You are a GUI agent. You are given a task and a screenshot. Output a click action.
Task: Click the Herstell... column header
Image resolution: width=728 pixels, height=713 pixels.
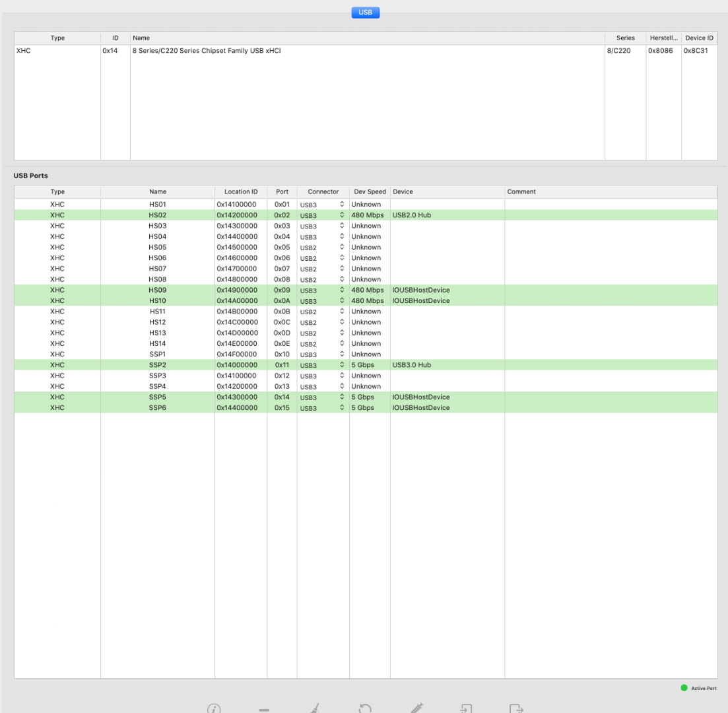click(663, 38)
